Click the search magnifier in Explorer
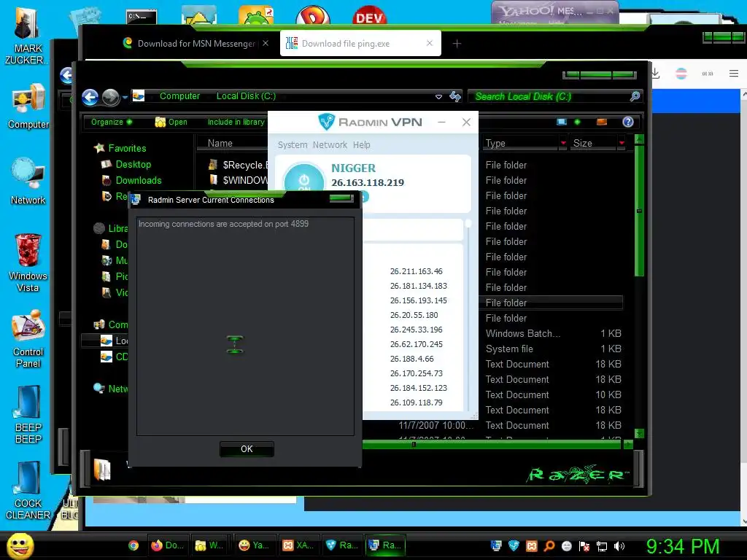This screenshot has height=560, width=747. click(635, 97)
